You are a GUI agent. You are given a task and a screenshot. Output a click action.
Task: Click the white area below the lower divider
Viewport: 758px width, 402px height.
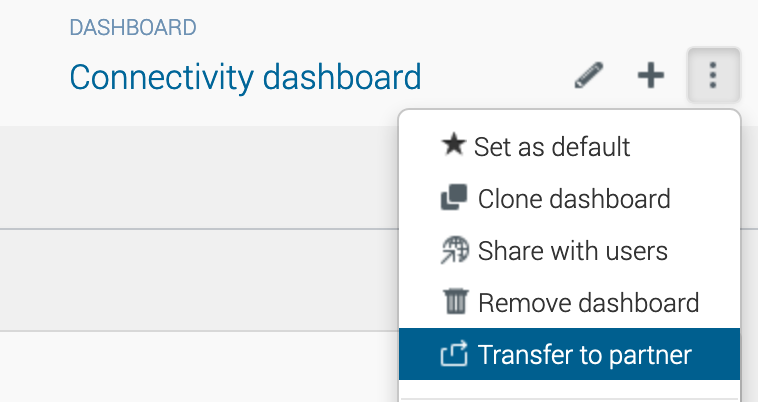pos(200,367)
